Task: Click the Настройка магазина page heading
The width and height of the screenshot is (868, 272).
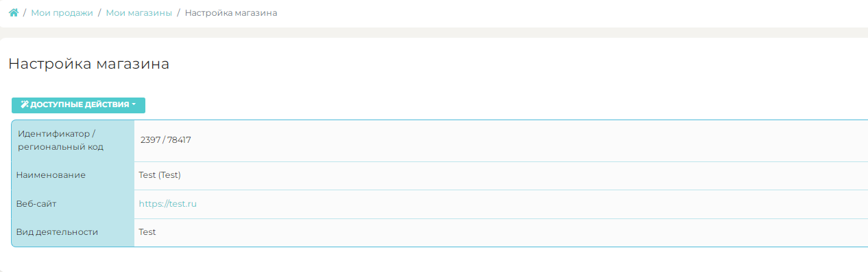Action: (x=88, y=64)
